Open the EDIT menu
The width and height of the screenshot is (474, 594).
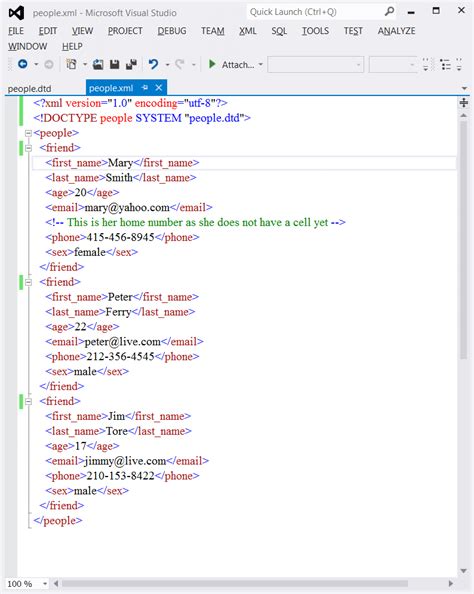[x=48, y=31]
